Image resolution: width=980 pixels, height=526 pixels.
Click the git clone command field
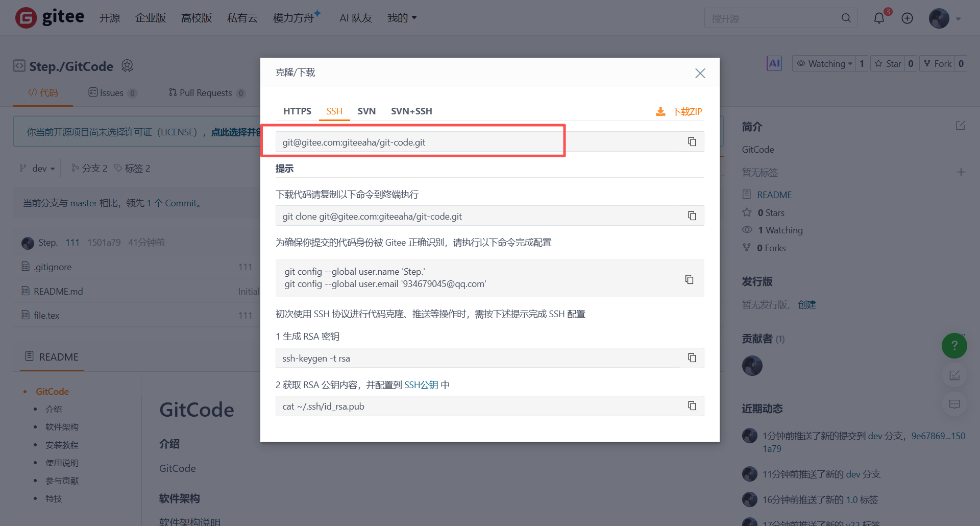[479, 216]
